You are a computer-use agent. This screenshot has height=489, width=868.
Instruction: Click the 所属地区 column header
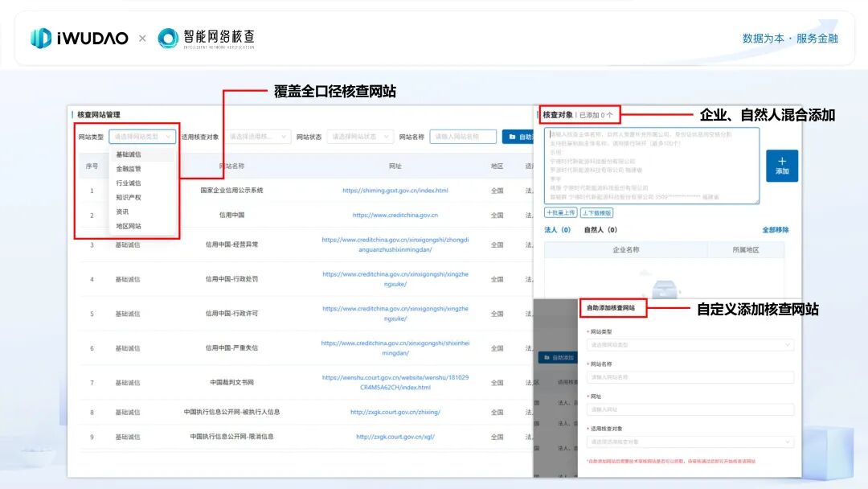click(x=746, y=250)
